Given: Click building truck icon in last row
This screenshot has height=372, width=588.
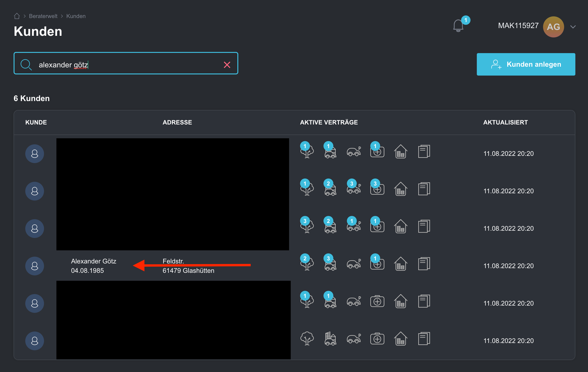Looking at the screenshot, I should click(x=330, y=339).
